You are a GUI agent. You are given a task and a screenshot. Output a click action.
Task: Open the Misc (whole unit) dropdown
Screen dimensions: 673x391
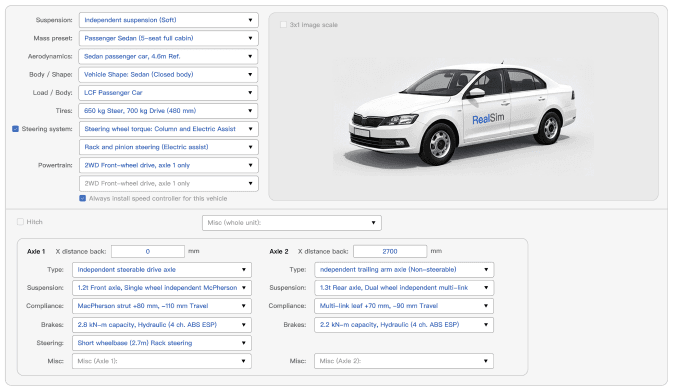pyautogui.click(x=292, y=223)
